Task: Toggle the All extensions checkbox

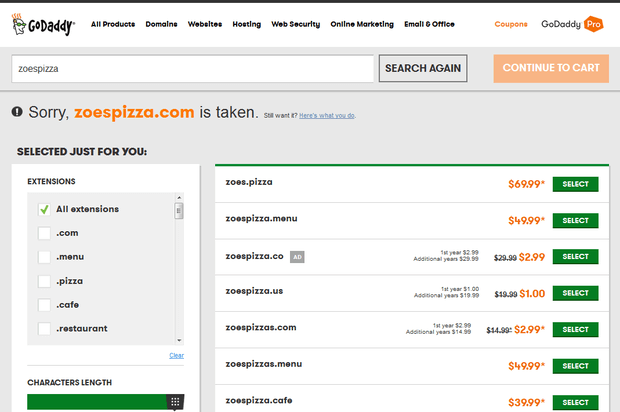Action: point(44,209)
